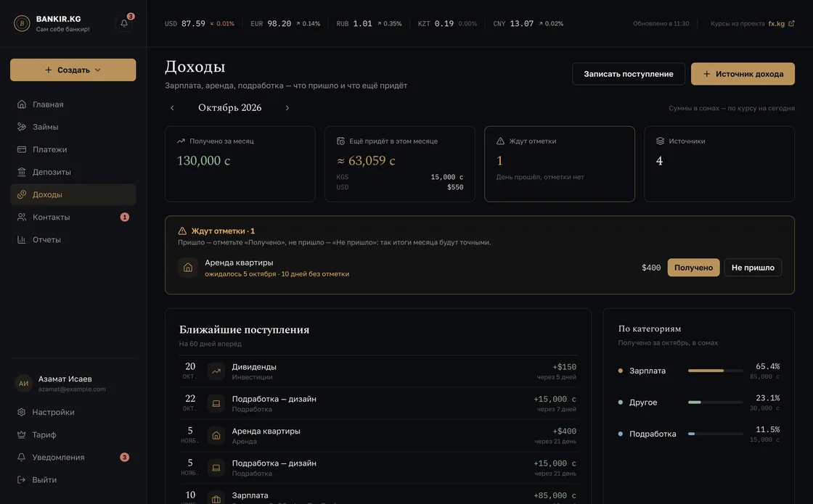Image resolution: width=813 pixels, height=504 pixels.
Task: Click the Подработка category progress bar
Action: [715, 434]
